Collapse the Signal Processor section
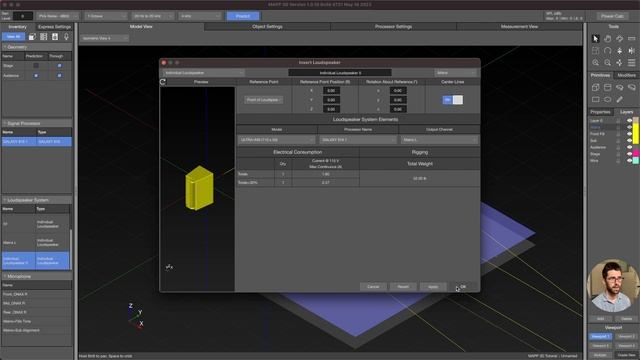640x360 pixels. pos(5,123)
